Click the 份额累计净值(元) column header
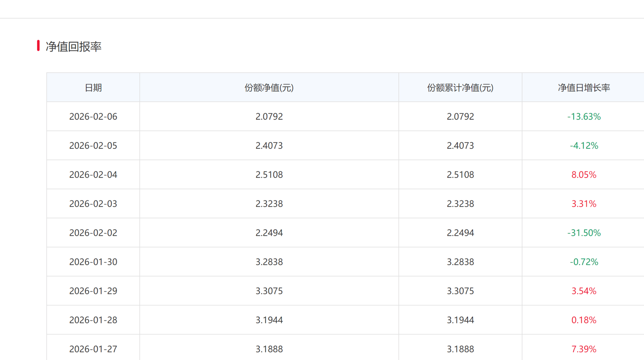The width and height of the screenshot is (644, 360). tap(460, 87)
